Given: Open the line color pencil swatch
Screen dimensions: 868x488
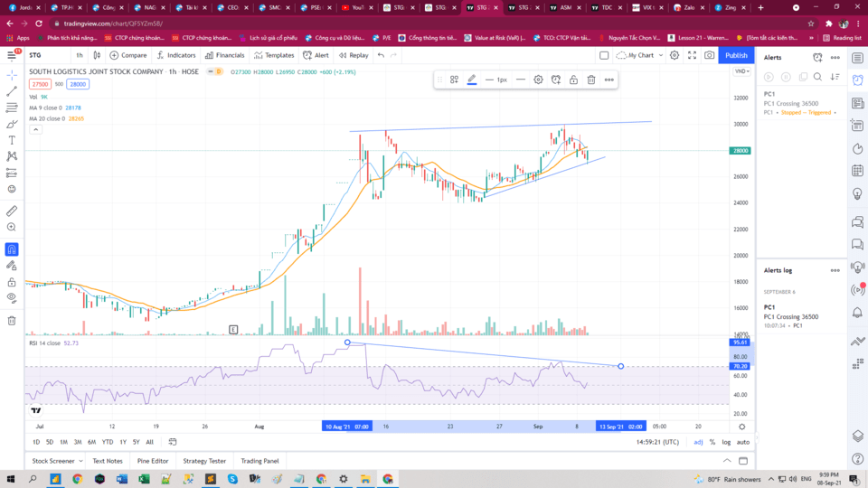Looking at the screenshot, I should coord(472,80).
